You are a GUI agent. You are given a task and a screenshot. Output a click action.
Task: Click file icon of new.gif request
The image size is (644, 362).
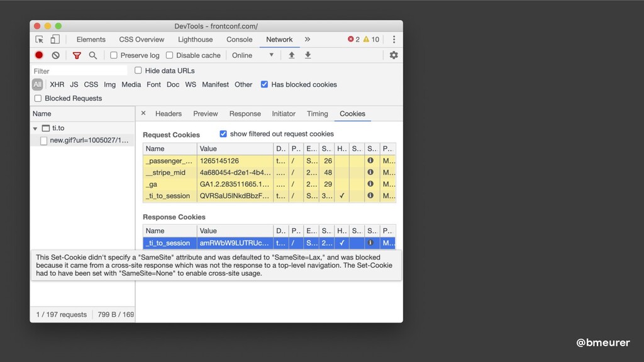[x=43, y=140]
